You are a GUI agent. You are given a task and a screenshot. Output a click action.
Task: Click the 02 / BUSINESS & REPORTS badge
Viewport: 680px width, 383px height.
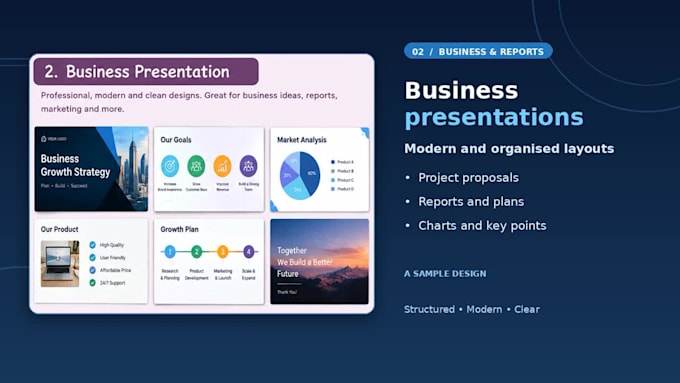tap(478, 51)
